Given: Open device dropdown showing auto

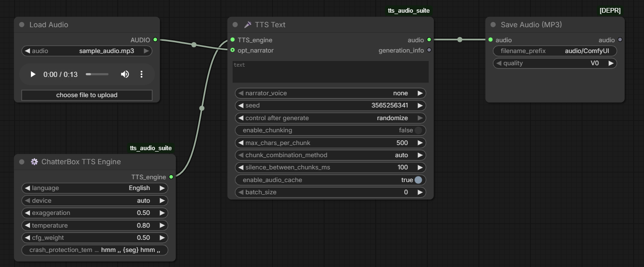Looking at the screenshot, I should pyautogui.click(x=95, y=201).
